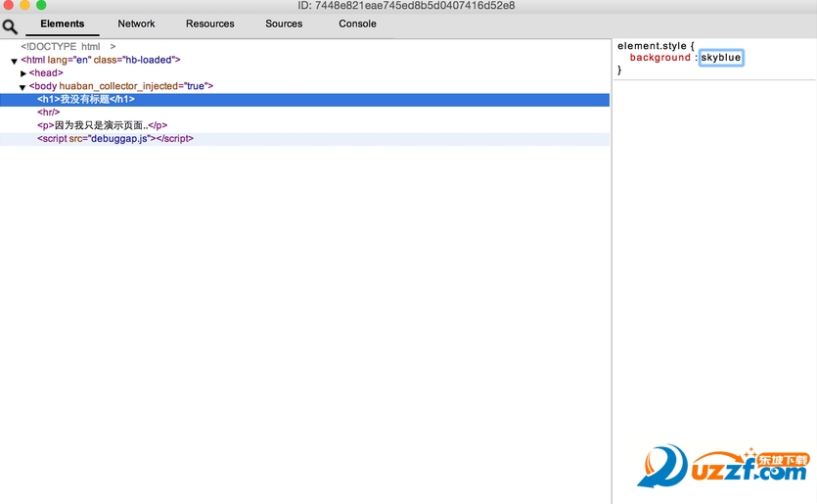Collapse the html element node
817x504 pixels.
click(14, 61)
